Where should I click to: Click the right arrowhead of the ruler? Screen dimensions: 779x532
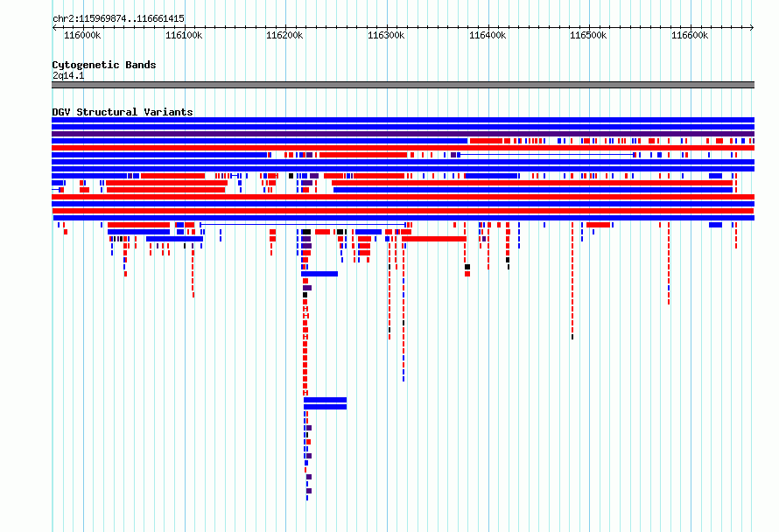tap(752, 28)
